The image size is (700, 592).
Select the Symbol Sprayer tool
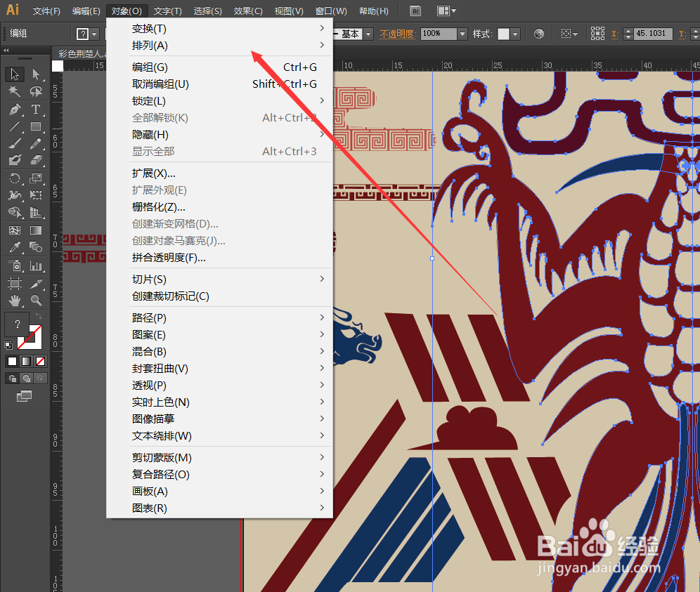click(15, 266)
